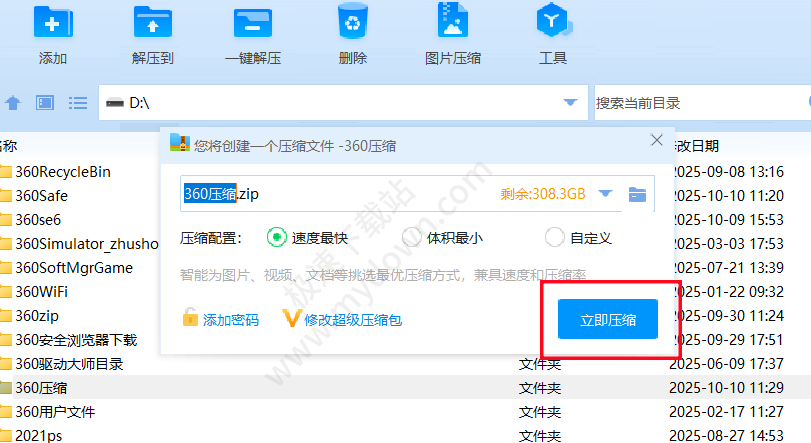
Task: Go up one directory with the arrow icon
Action: pos(13,103)
